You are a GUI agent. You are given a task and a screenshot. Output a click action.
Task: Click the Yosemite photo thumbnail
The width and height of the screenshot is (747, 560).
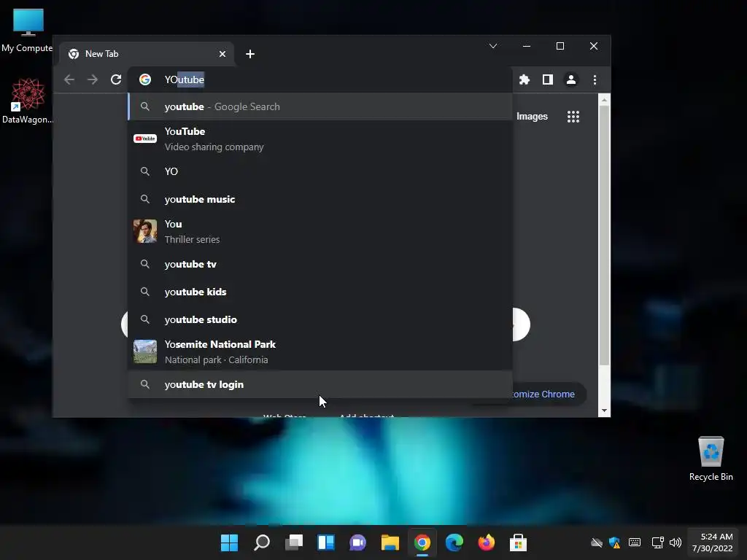pos(145,351)
